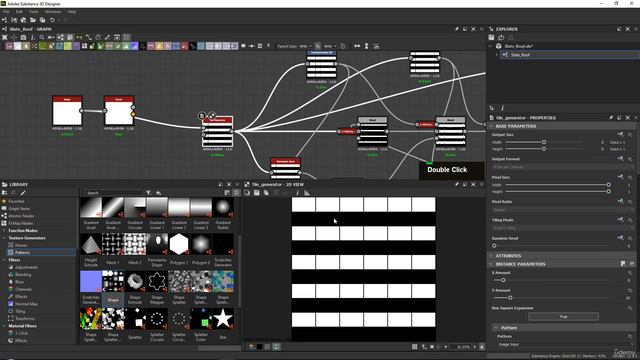
Task: Adjust the Output Size Height slider
Action: [x=544, y=149]
